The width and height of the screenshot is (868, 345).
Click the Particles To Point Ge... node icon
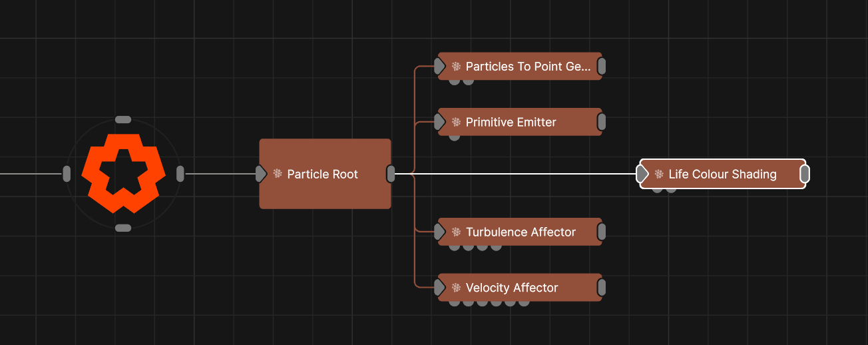pos(456,67)
